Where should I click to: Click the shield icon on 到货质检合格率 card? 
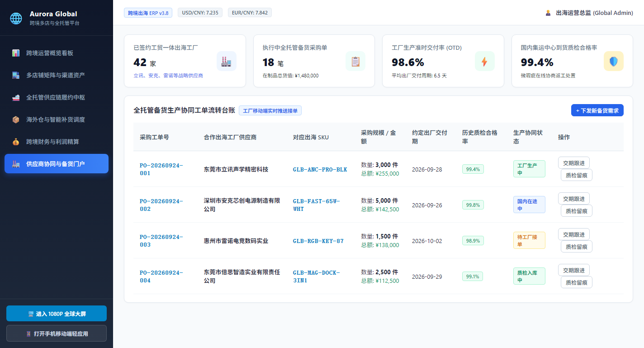(613, 61)
